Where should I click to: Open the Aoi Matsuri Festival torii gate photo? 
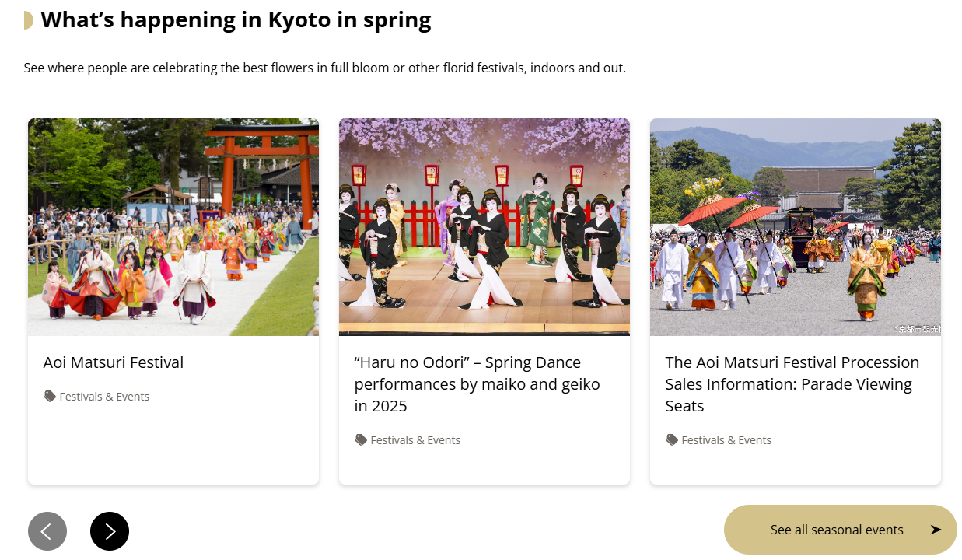tap(173, 227)
